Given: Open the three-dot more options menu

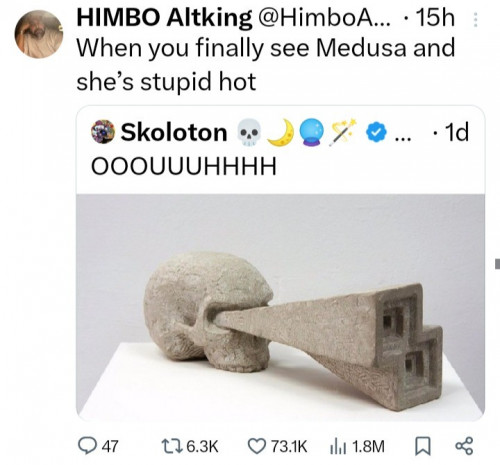Looking at the screenshot, I should point(476,20).
